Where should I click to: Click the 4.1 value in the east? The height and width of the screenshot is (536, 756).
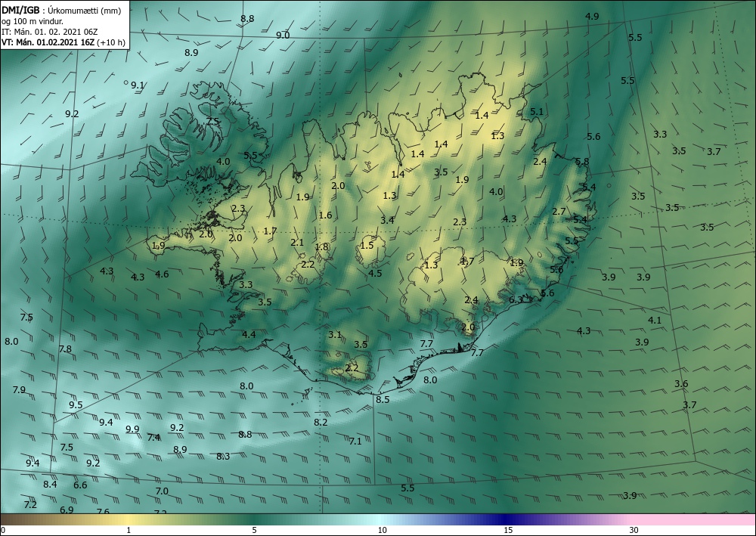(x=654, y=320)
